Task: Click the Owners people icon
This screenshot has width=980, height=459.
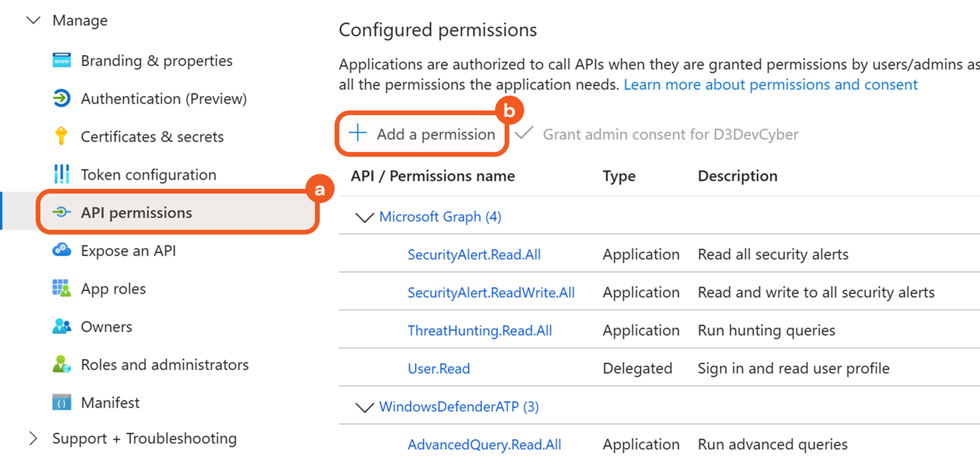Action: 62,326
